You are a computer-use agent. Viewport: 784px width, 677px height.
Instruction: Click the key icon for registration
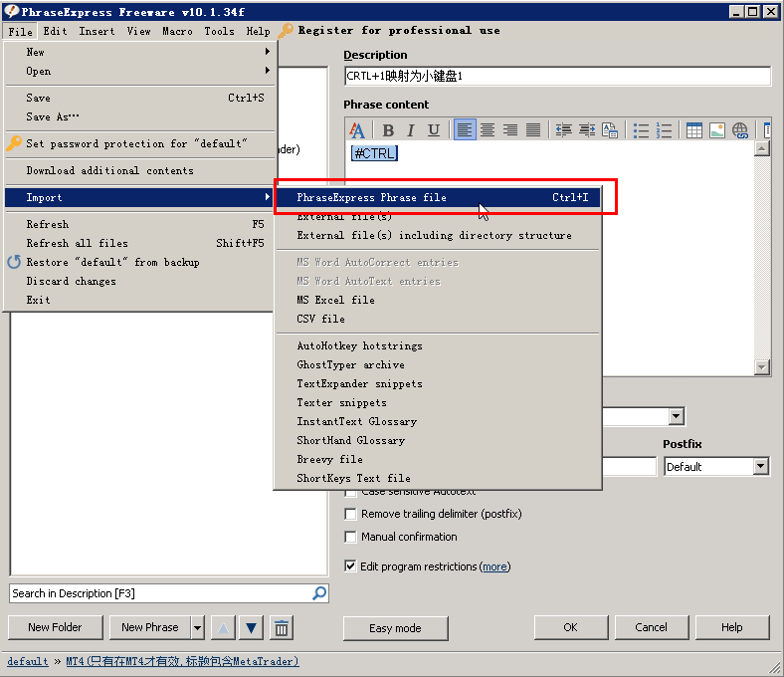coord(286,31)
